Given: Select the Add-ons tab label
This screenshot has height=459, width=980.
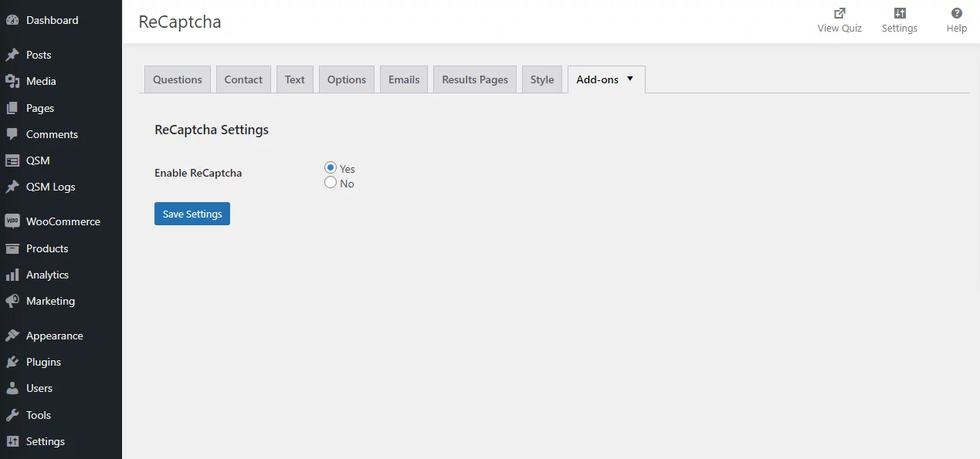Looking at the screenshot, I should 598,79.
